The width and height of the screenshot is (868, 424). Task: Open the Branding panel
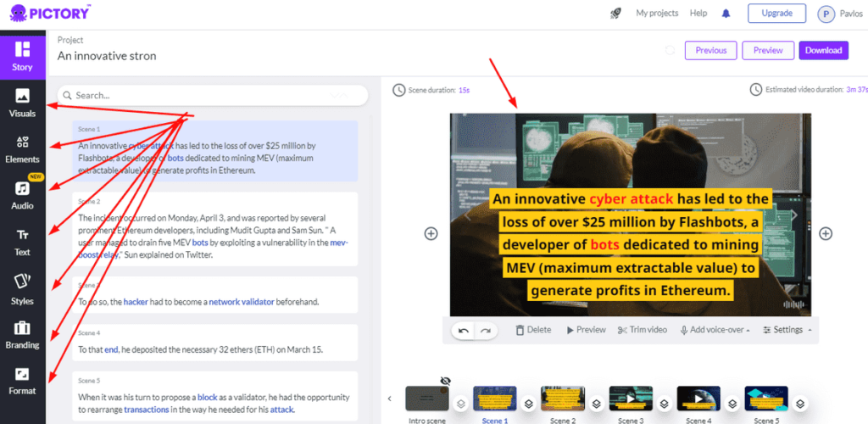tap(23, 336)
